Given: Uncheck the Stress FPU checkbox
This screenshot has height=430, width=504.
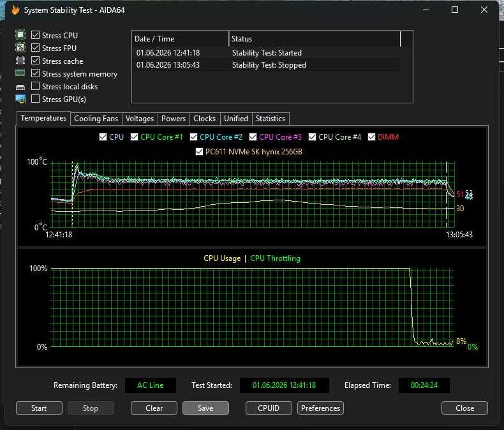Looking at the screenshot, I should coord(35,48).
